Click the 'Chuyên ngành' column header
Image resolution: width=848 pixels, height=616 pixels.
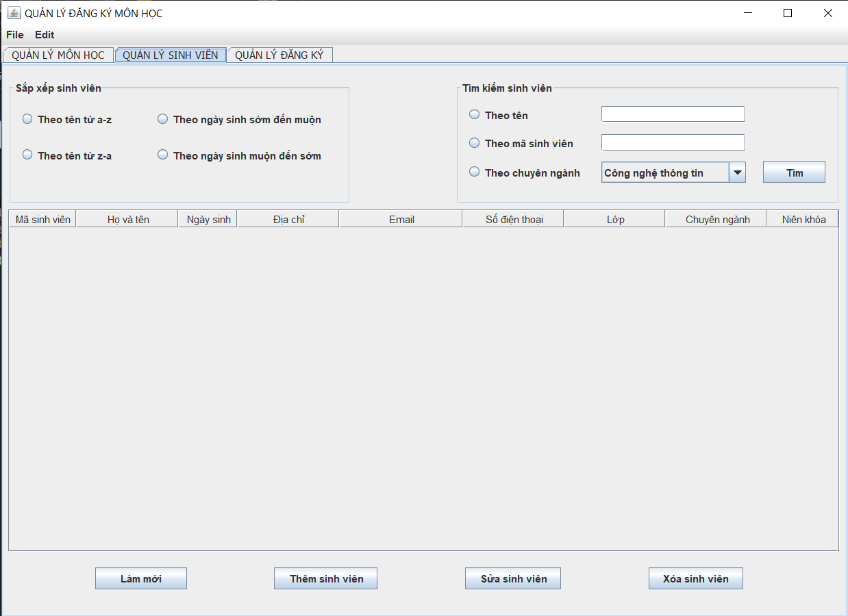point(716,219)
